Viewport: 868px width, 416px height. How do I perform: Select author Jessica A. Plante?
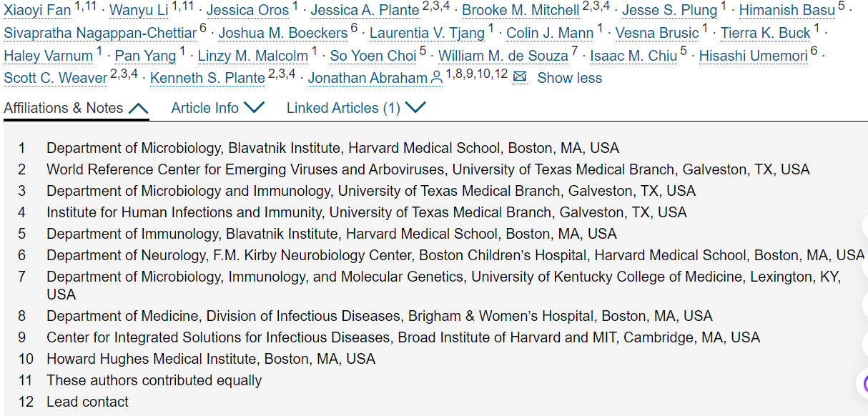(x=363, y=10)
